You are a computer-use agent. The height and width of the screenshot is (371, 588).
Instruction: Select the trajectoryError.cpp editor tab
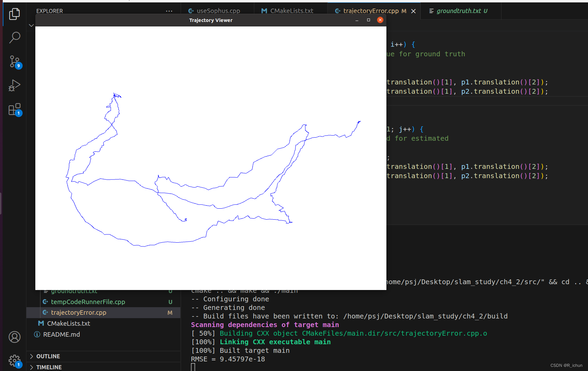pyautogui.click(x=370, y=11)
